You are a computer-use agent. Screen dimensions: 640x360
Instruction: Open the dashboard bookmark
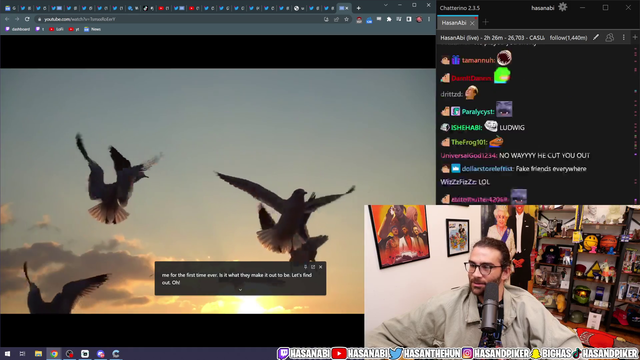(x=18, y=29)
